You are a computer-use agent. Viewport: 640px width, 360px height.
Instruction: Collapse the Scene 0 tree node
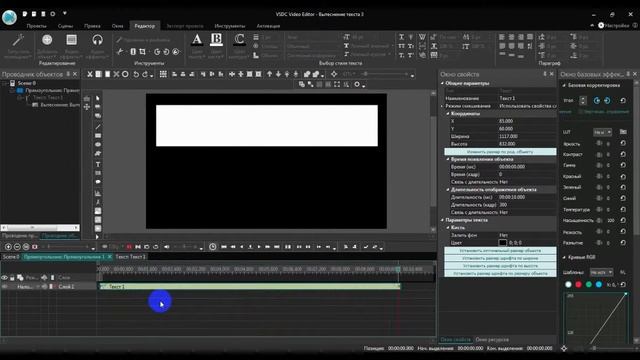5,83
